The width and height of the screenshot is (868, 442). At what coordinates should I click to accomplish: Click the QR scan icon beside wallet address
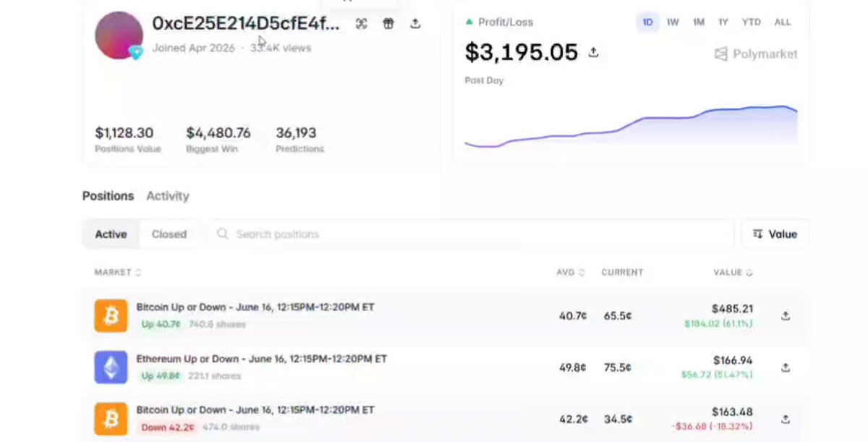[x=362, y=23]
